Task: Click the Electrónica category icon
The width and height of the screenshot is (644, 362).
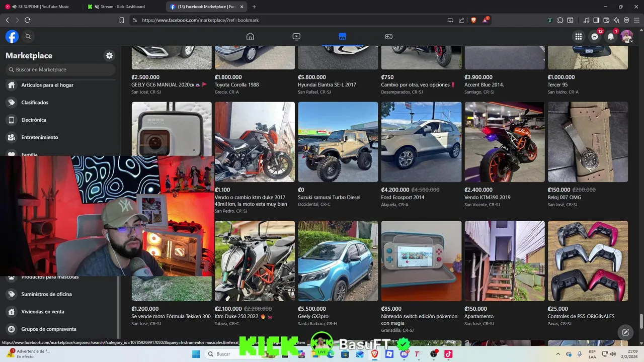Action: pyautogui.click(x=12, y=120)
